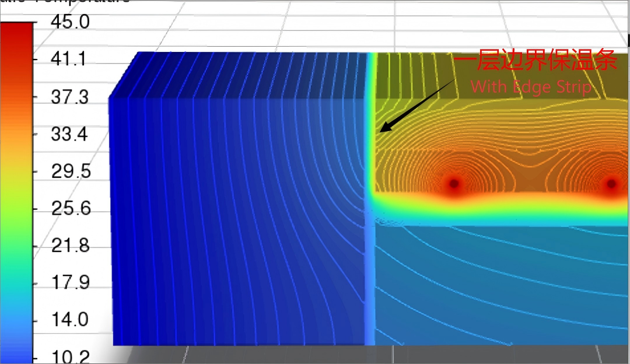Select the 25.6 scale label
The height and width of the screenshot is (364, 630).
71,208
